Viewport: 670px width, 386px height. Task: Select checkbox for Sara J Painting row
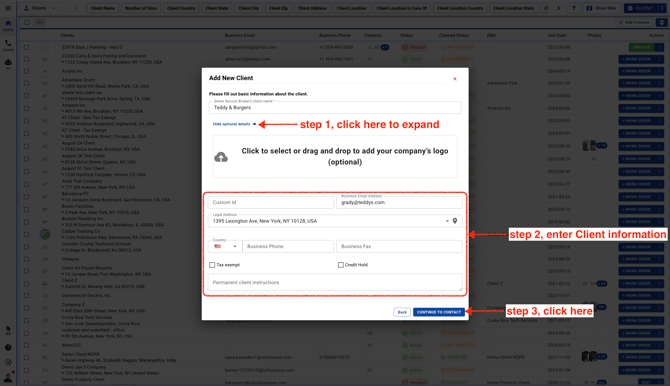pyautogui.click(x=26, y=47)
